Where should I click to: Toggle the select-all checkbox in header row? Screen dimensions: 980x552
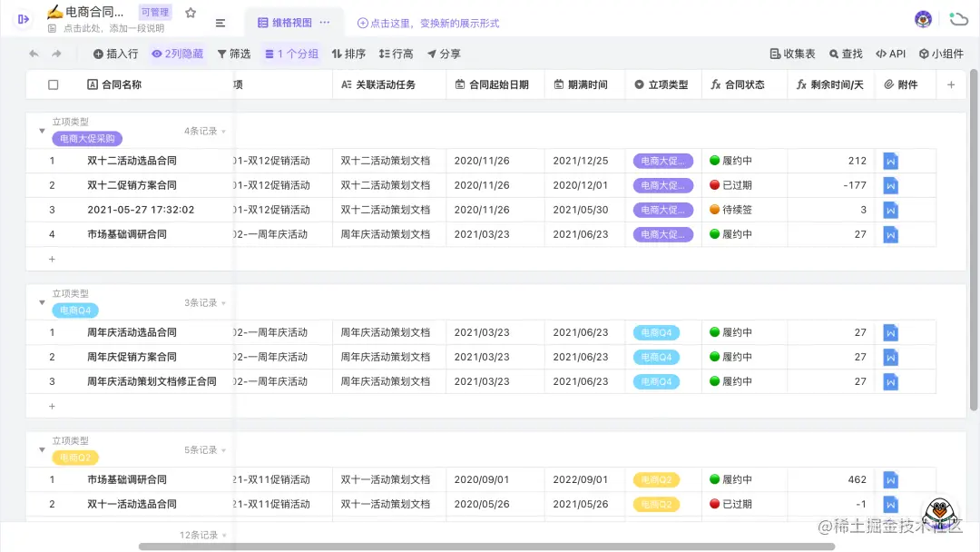click(53, 84)
